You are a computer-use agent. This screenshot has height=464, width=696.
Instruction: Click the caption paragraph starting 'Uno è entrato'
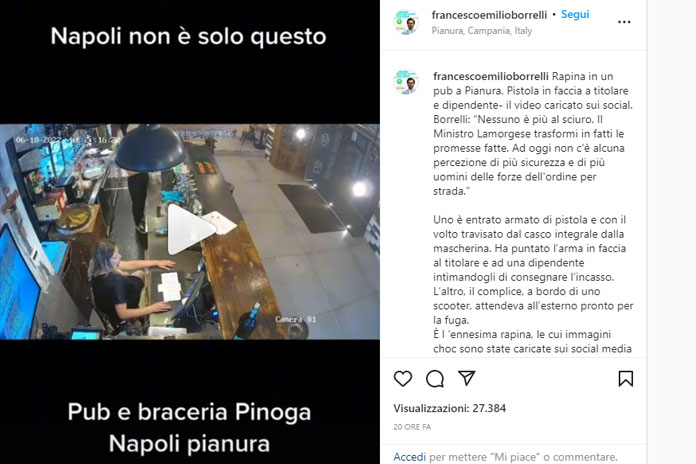tap(533, 270)
